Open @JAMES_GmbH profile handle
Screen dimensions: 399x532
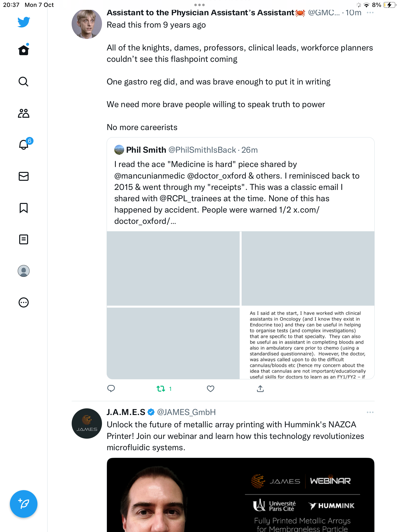point(186,412)
